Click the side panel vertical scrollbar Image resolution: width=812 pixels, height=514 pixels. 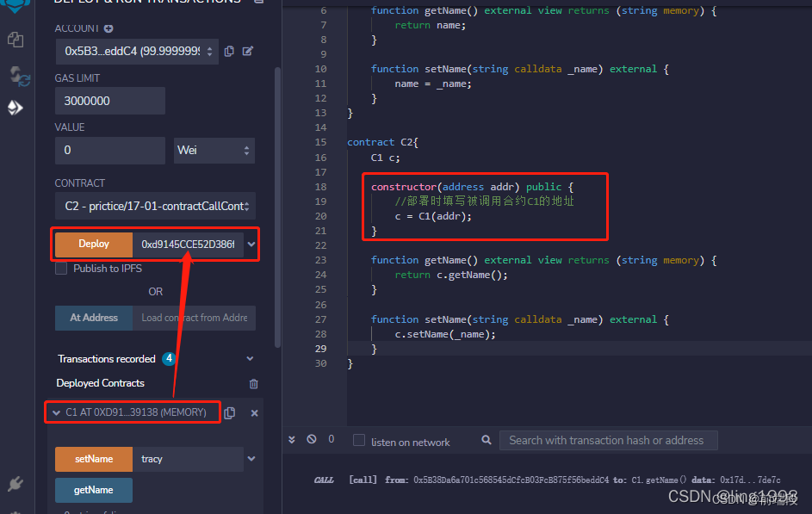coord(277,207)
